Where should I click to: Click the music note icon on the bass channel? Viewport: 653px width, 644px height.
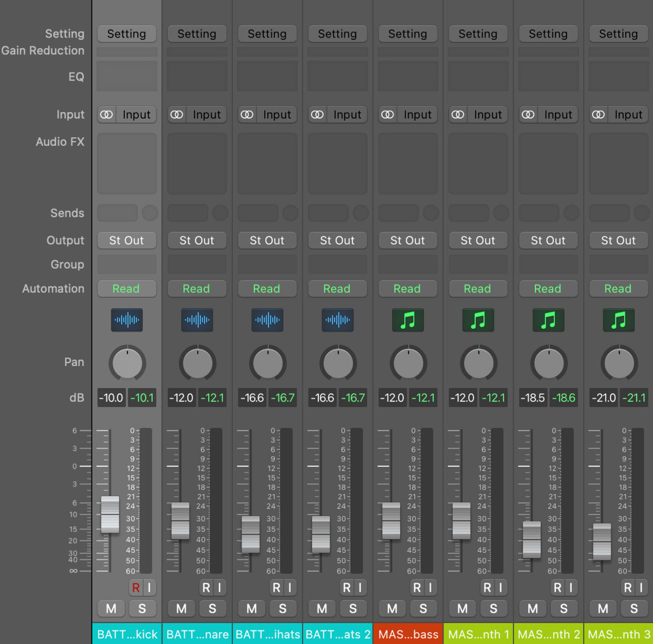point(408,320)
